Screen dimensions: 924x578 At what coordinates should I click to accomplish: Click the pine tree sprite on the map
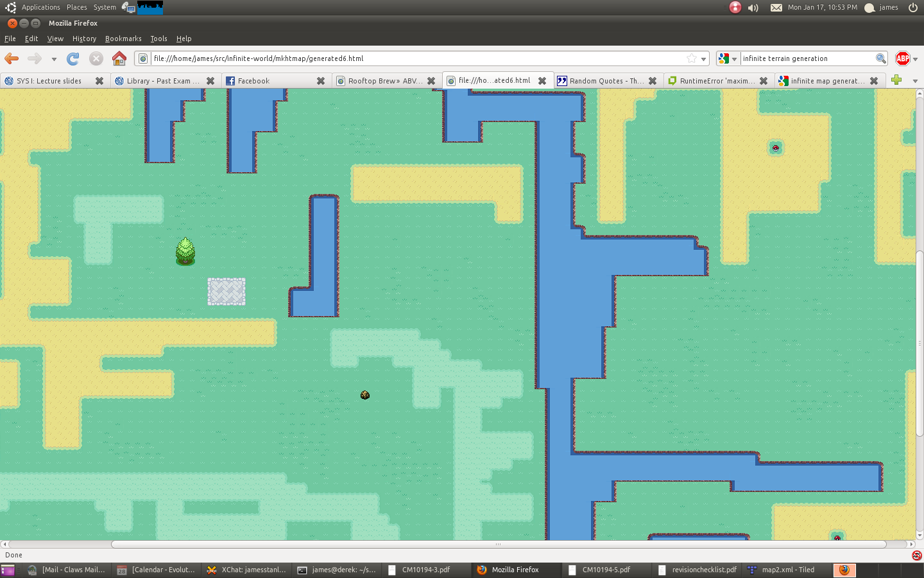coord(185,251)
